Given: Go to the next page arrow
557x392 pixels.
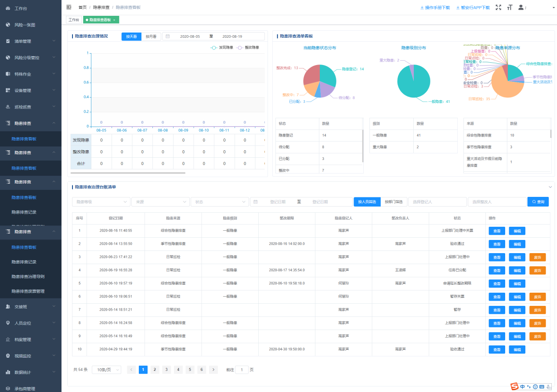Looking at the screenshot, I should (x=213, y=370).
